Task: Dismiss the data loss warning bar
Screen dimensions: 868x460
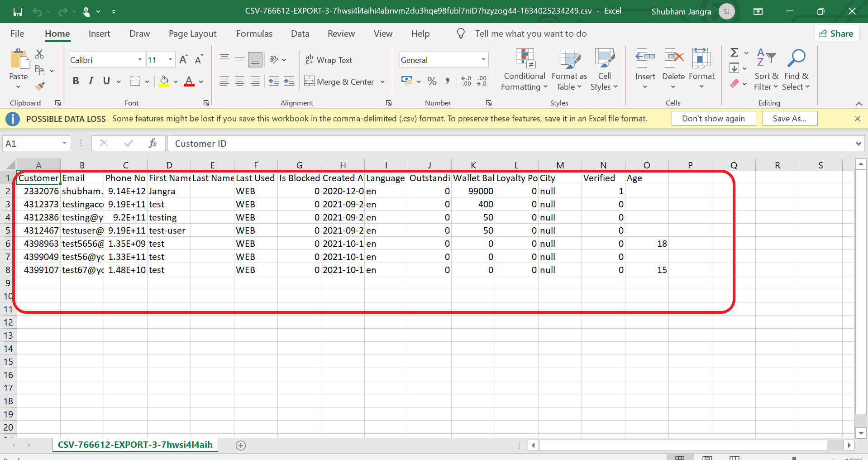Action: click(x=857, y=119)
